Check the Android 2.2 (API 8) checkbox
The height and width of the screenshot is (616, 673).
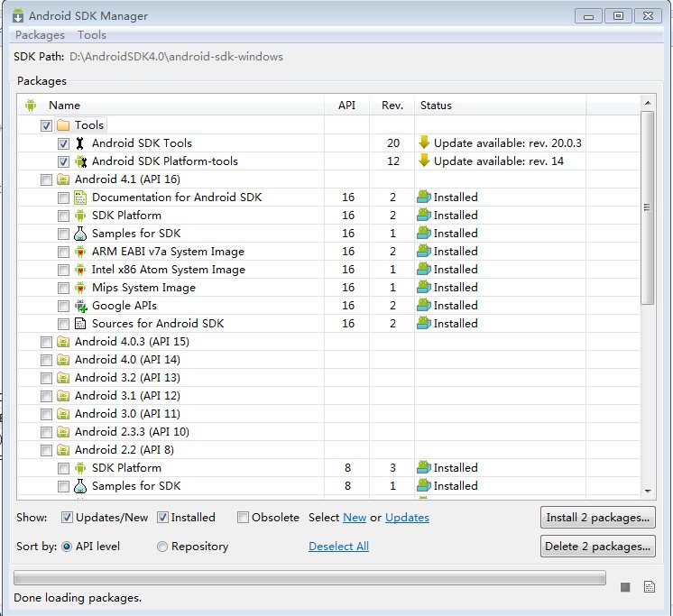click(x=46, y=450)
